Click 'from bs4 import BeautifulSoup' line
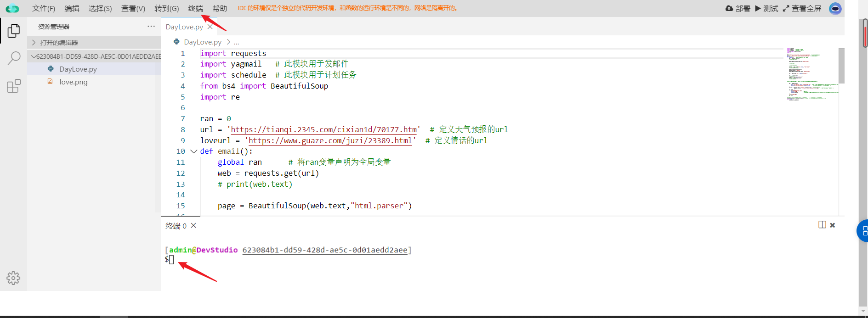This screenshot has width=868, height=318. coord(264,86)
